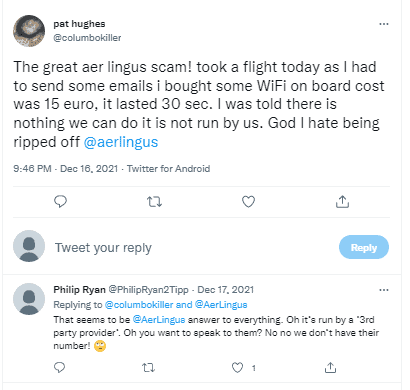
Task: Retweet Philip Ryan's reply
Action: pyautogui.click(x=148, y=368)
